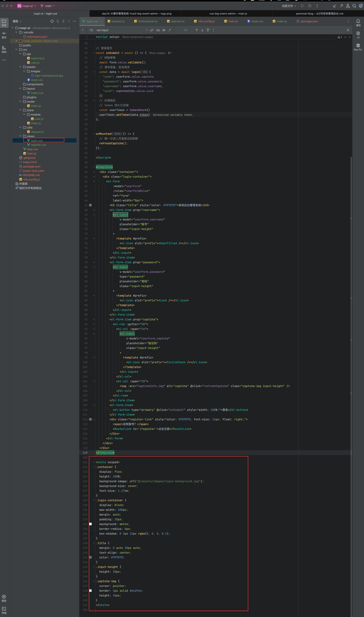Open the Services tool window
364x617 pixels.
[4, 598]
